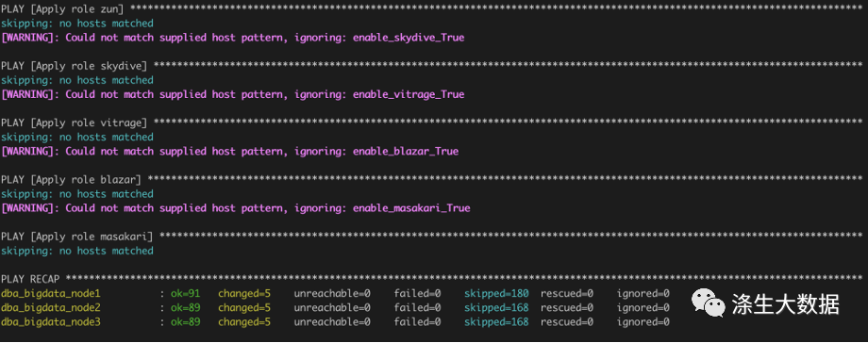Click the PLAY [Apply role zun] line

click(x=434, y=8)
